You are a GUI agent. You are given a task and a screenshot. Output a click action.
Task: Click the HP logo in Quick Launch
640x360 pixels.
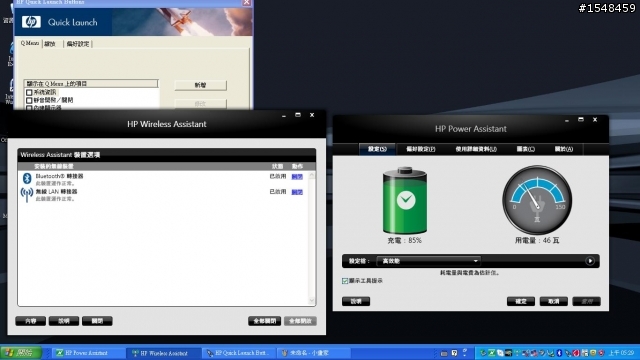pyautogui.click(x=31, y=22)
